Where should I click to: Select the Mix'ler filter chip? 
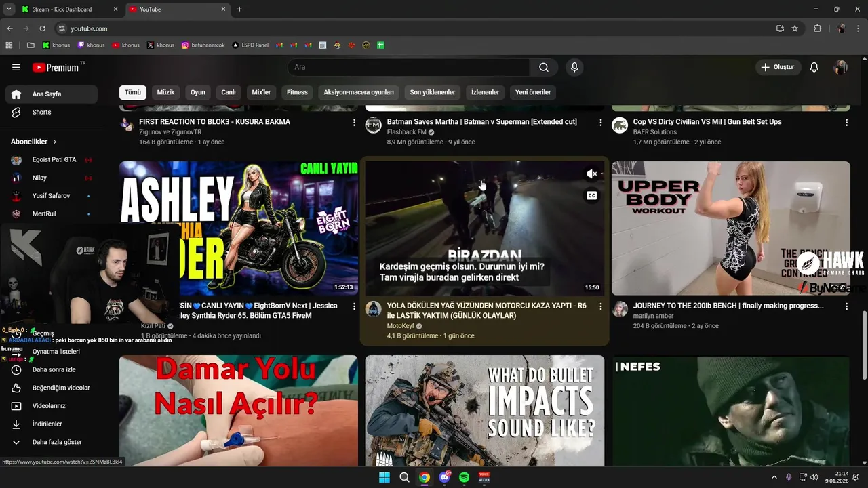click(262, 92)
